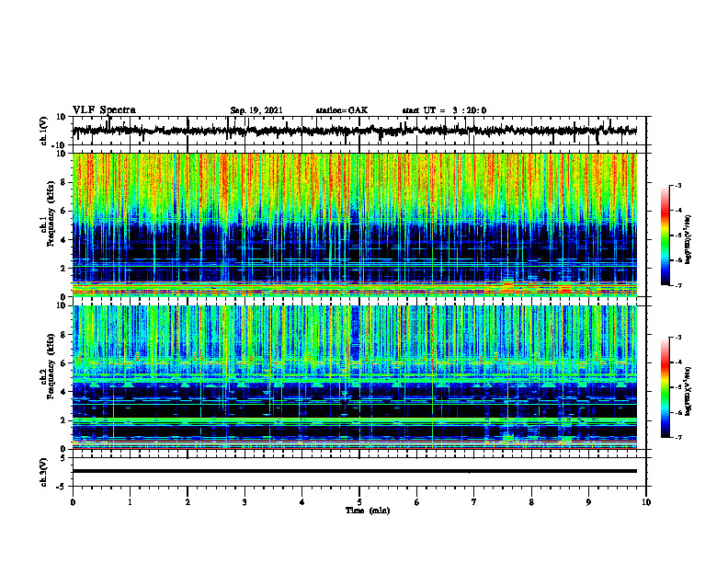The height and width of the screenshot is (563, 728).
Task: Click the time axis tick label "3"
Action: click(x=245, y=502)
